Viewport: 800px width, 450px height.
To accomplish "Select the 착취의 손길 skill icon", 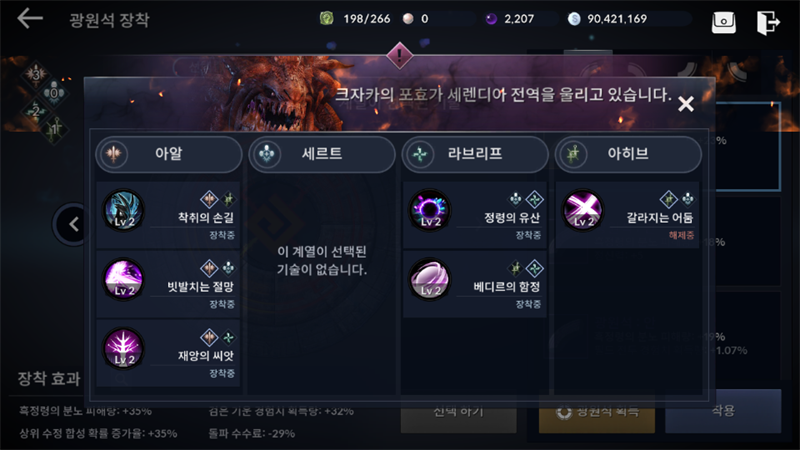I will 124,210.
